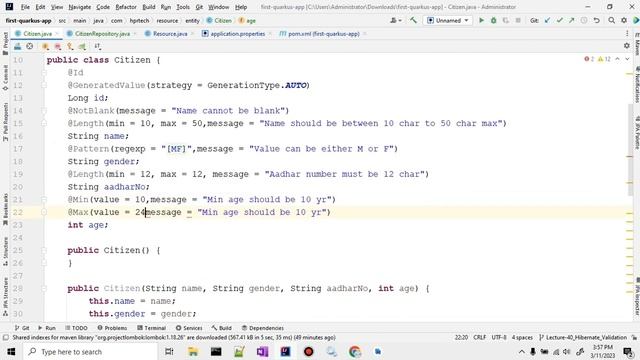The width and height of the screenshot is (640, 360).
Task: Open the Refactor menu
Action: [126, 7]
